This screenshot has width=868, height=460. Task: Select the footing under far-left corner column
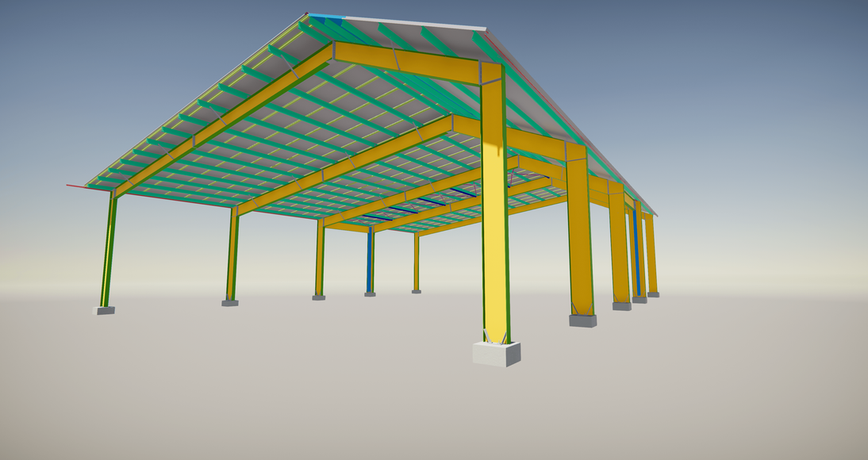[x=103, y=311]
